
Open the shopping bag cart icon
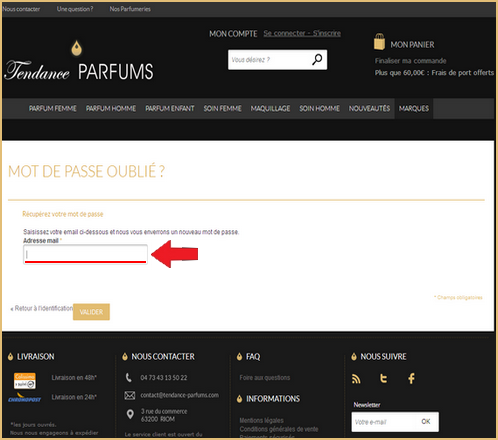379,42
